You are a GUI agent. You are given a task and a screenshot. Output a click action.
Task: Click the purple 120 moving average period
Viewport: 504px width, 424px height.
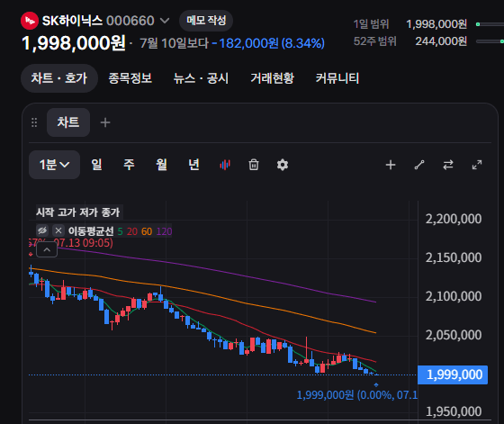click(x=164, y=231)
